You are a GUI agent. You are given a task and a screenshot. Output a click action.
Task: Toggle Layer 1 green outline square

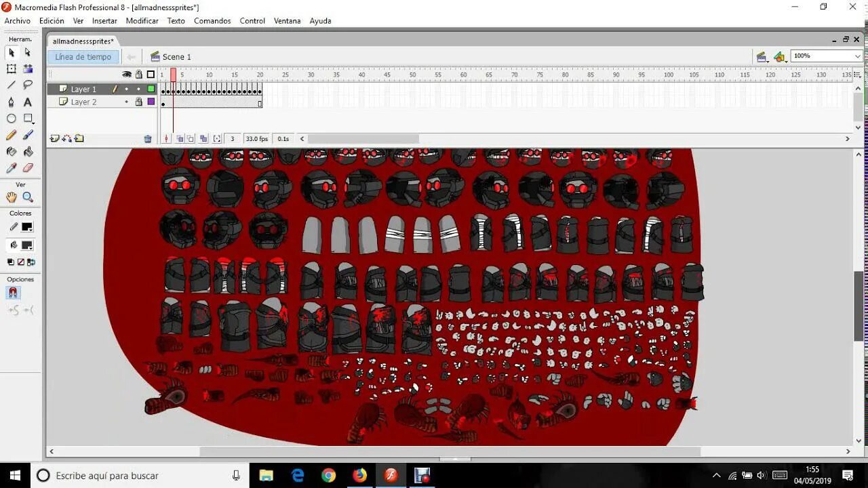click(x=151, y=89)
